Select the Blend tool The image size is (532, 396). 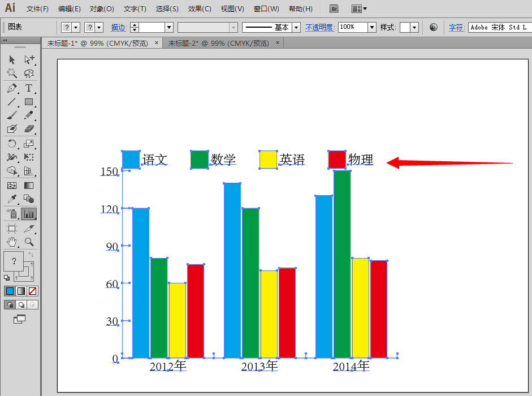(29, 199)
